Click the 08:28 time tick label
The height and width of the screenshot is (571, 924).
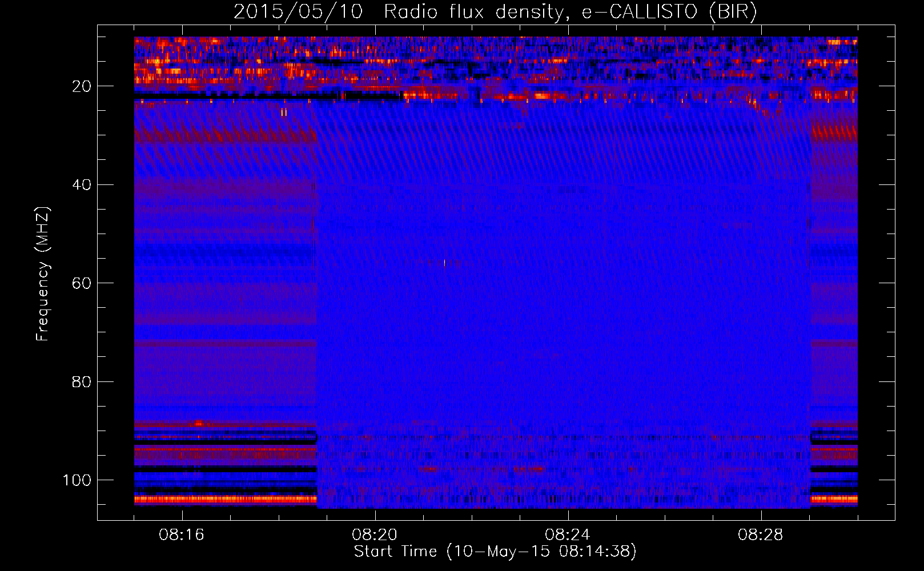(x=761, y=535)
